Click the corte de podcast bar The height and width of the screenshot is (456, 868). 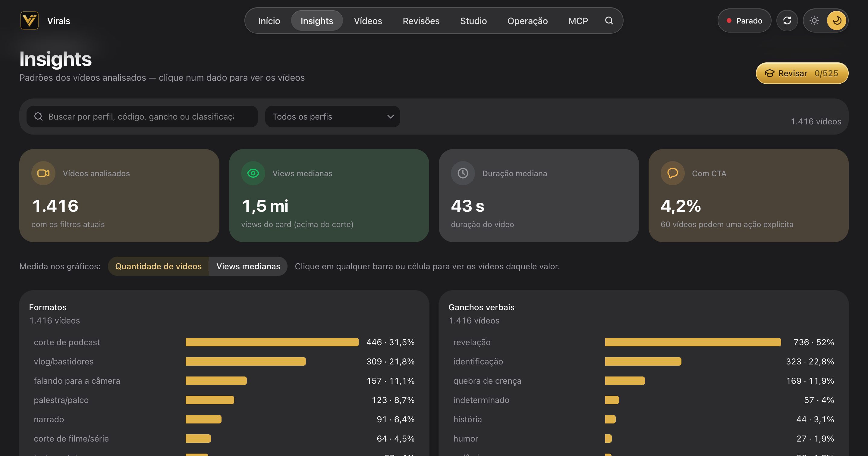click(x=272, y=342)
